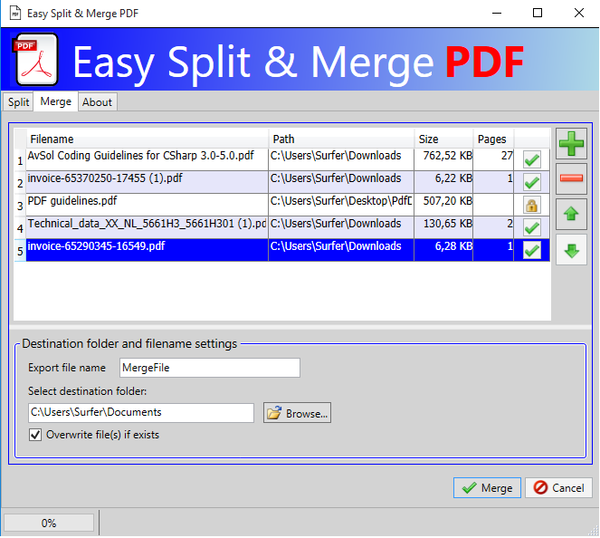600x538 pixels.
Task: Click the Filename column header
Action: (x=147, y=139)
